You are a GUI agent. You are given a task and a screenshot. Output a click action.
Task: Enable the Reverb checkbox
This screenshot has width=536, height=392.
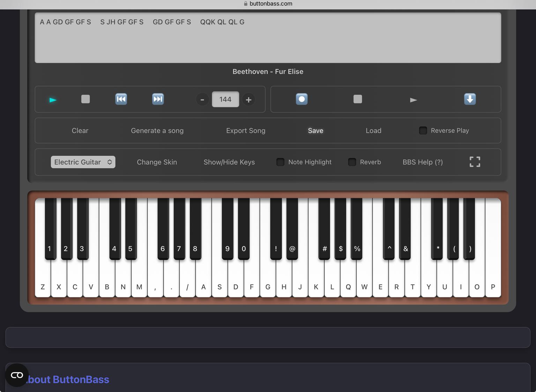pos(352,162)
